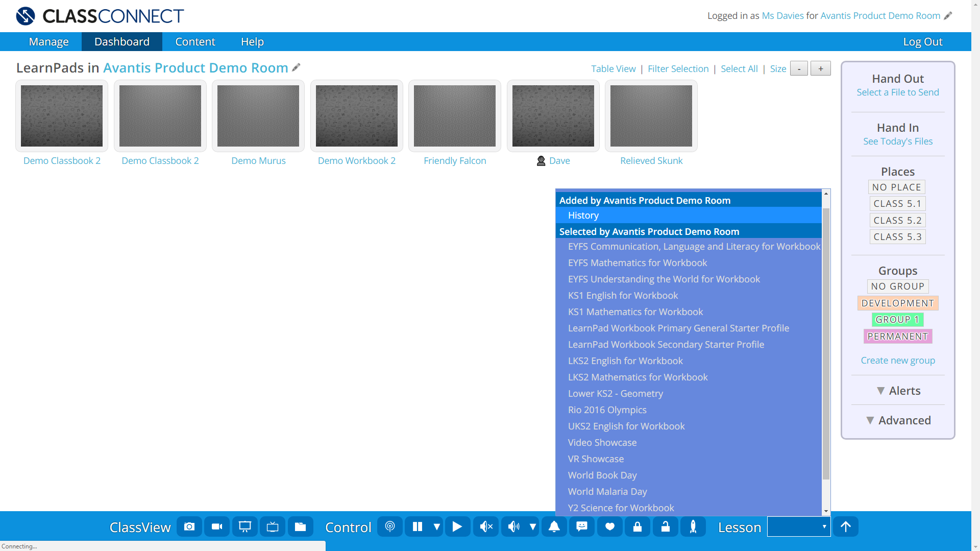The width and height of the screenshot is (980, 551).
Task: Click the ClassView TV broadcast icon
Action: pyautogui.click(x=273, y=526)
